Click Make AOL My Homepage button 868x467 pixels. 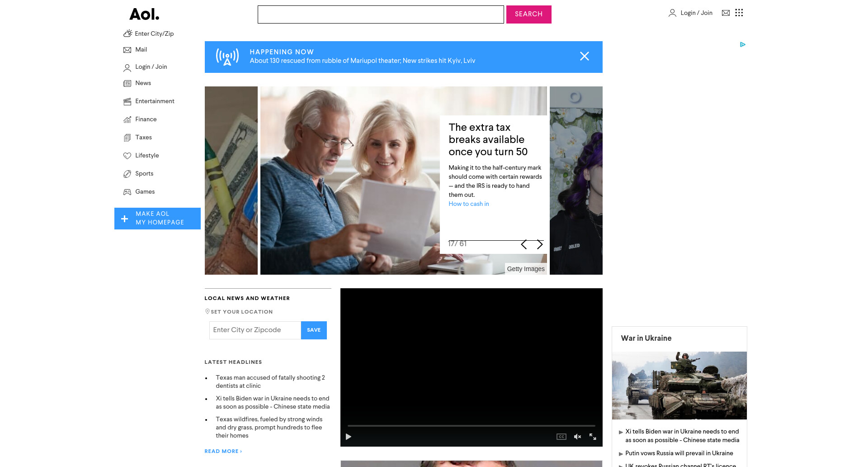coord(157,219)
